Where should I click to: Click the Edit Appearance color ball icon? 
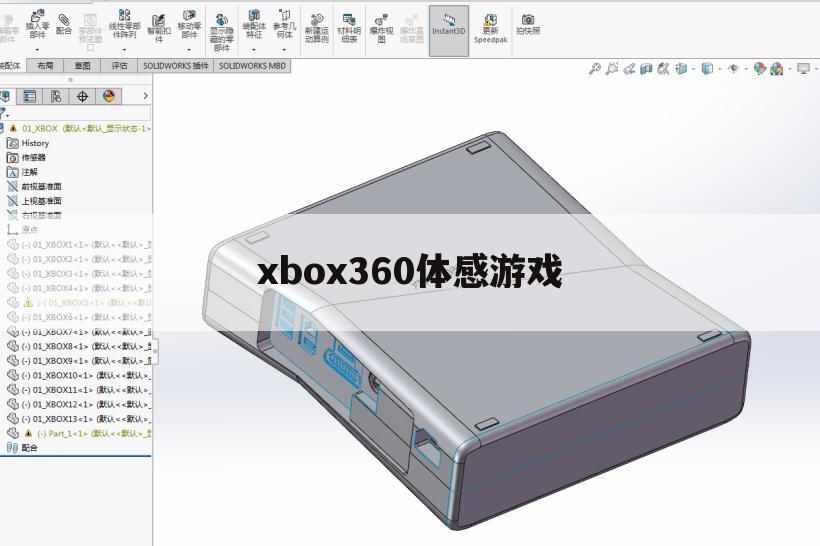pos(759,69)
